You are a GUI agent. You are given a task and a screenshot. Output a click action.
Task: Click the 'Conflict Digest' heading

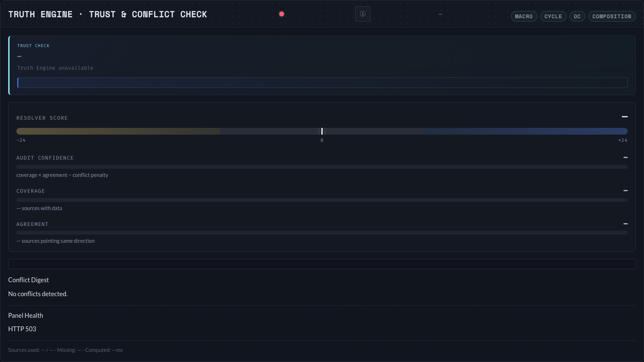pyautogui.click(x=28, y=280)
